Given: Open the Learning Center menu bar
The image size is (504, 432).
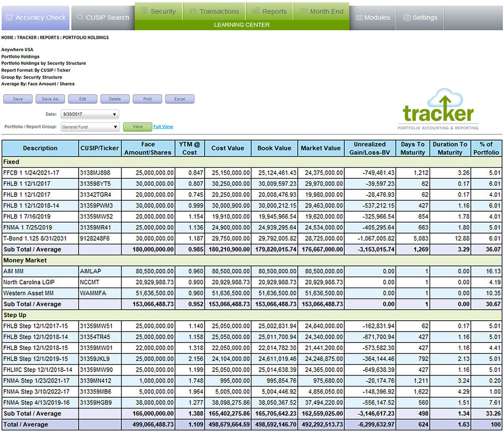Looking at the screenshot, I should 241,25.
